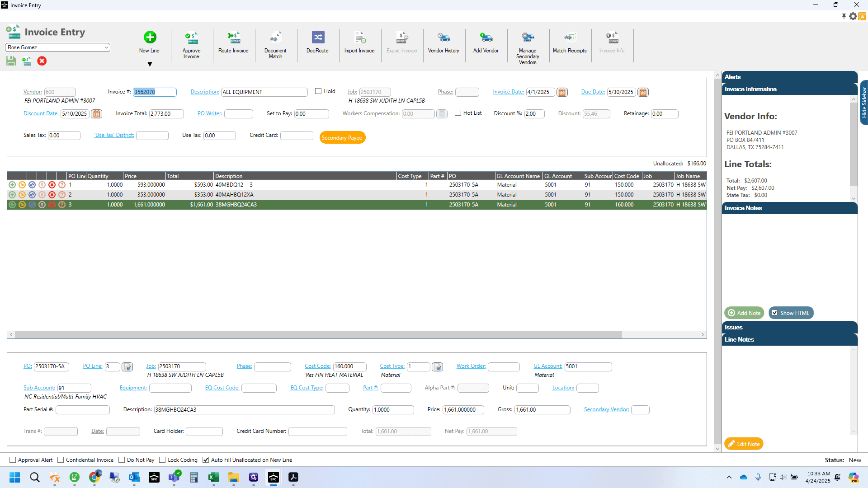Click the Hide Sidebar tab

[x=864, y=103]
